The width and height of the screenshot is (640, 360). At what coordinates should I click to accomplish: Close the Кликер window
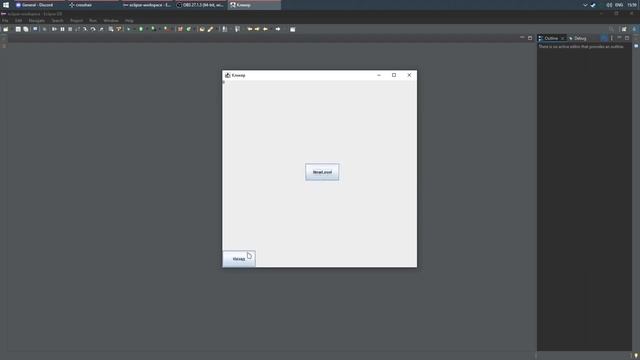409,75
